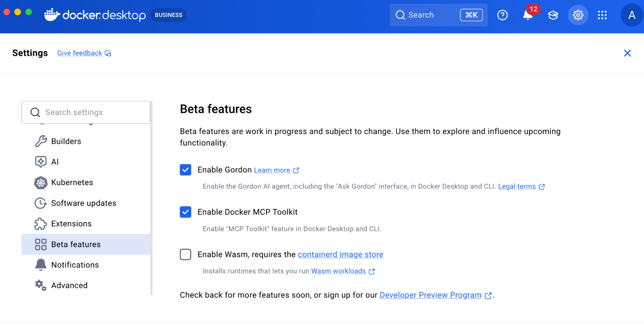Open the Kubernetes settings section
Screen dimensions: 644x327
click(x=72, y=182)
